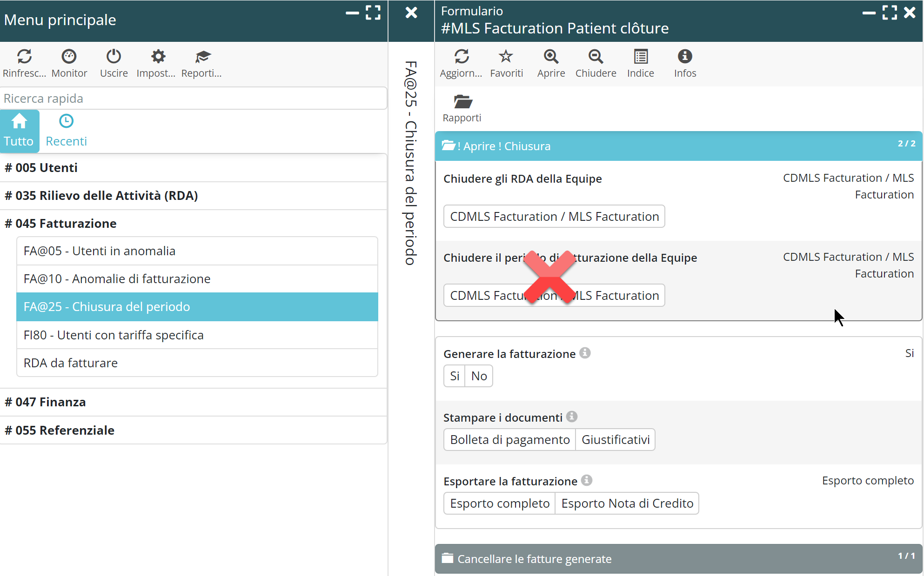This screenshot has height=576, width=924.
Task: Switch to the Recenti tab
Action: coord(66,131)
